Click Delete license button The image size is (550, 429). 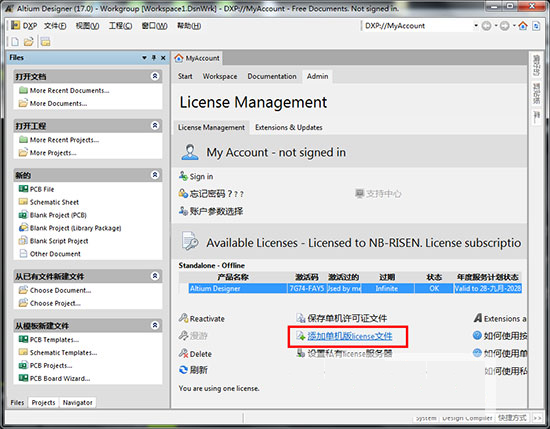click(x=201, y=354)
